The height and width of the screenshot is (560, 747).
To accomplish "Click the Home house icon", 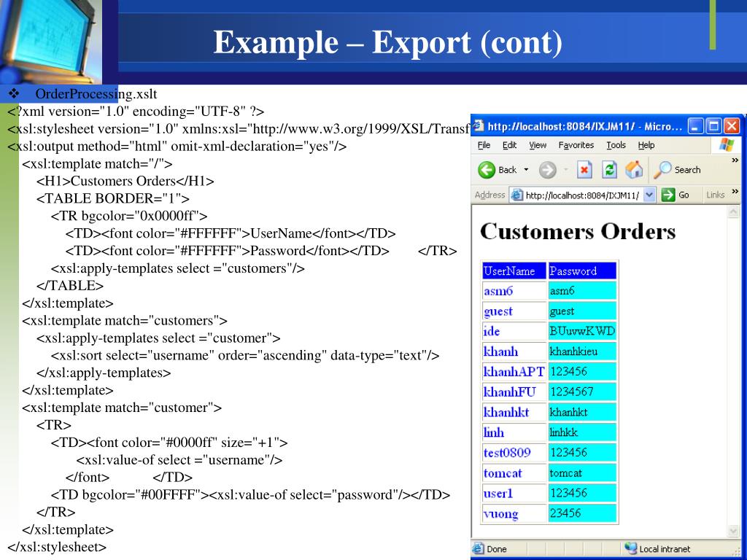I will pyautogui.click(x=634, y=169).
